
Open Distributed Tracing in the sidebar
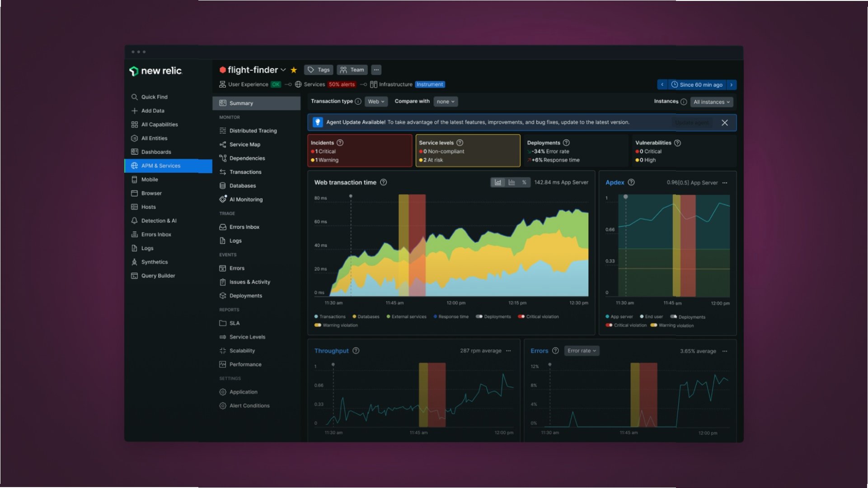253,131
